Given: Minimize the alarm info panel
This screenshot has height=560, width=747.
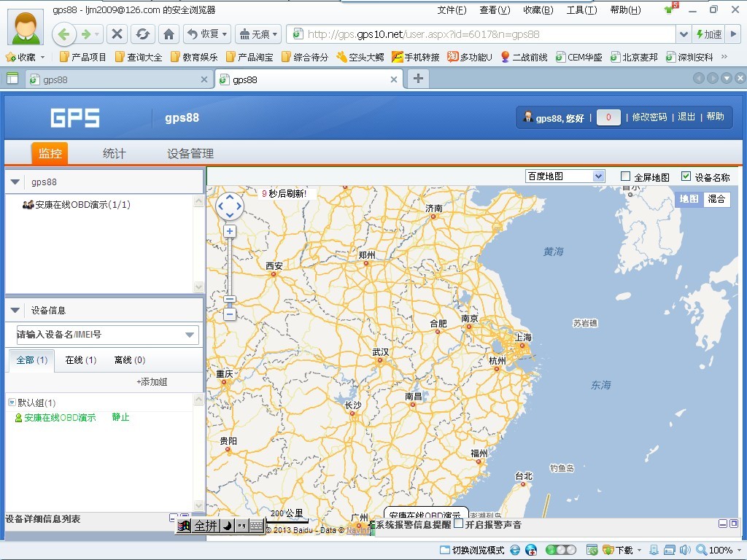Looking at the screenshot, I should [723, 524].
